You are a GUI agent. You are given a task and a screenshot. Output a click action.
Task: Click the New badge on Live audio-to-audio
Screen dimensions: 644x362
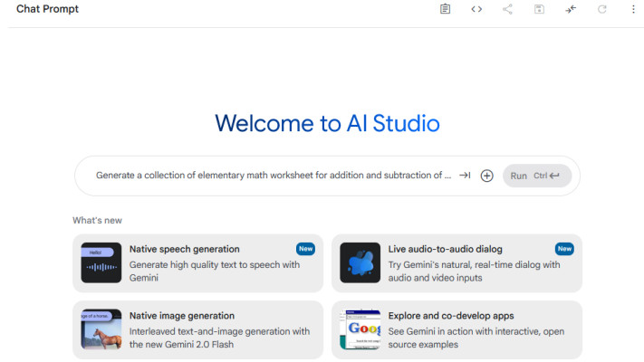564,249
